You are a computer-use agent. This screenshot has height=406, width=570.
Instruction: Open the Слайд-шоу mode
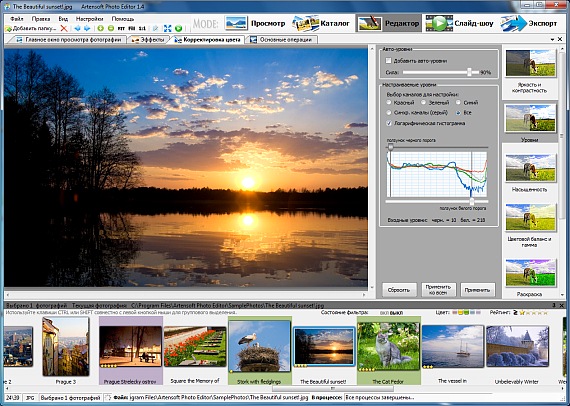(x=459, y=23)
